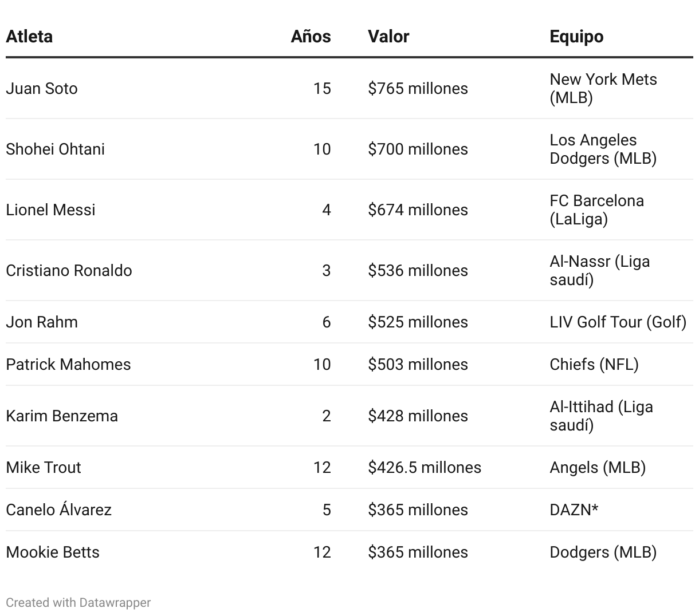Click the Equipo column header
The height and width of the screenshot is (616, 699).
pyautogui.click(x=576, y=36)
